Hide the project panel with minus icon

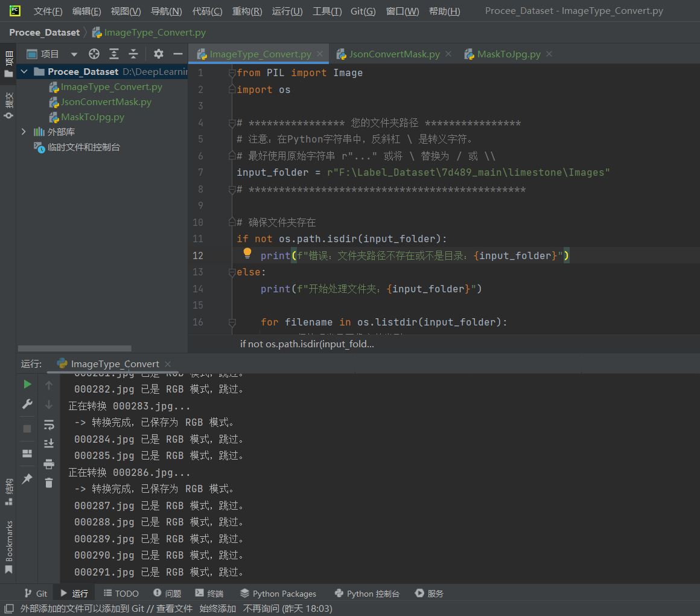pos(177,54)
